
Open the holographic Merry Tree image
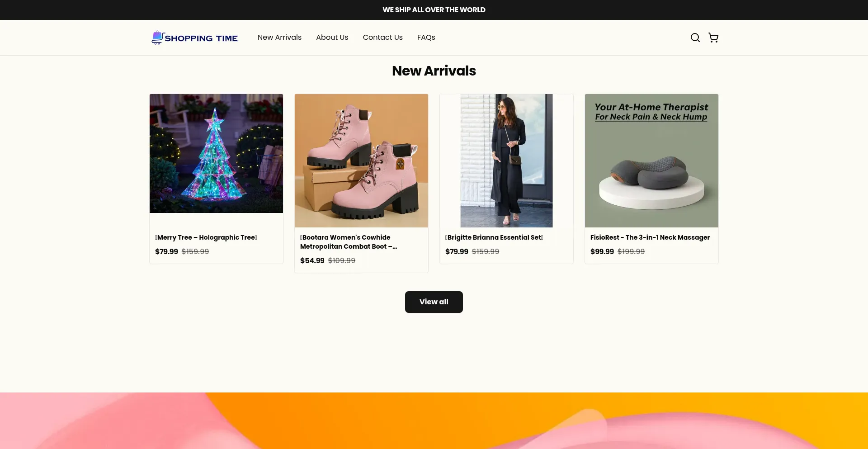click(x=216, y=153)
